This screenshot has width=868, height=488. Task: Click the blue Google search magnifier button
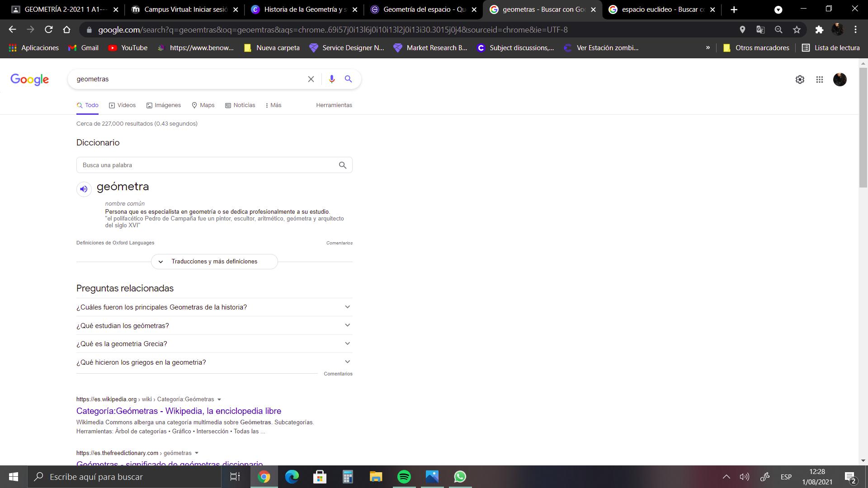tap(348, 79)
